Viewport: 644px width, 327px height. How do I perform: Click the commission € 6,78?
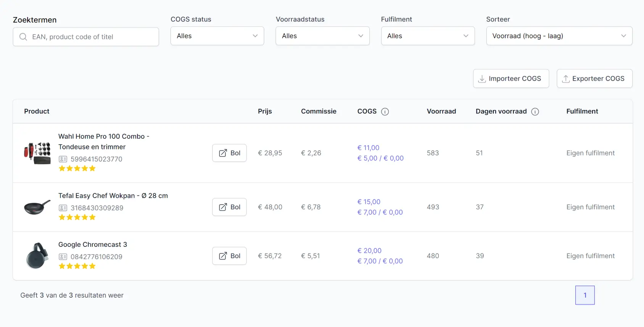[x=311, y=207]
